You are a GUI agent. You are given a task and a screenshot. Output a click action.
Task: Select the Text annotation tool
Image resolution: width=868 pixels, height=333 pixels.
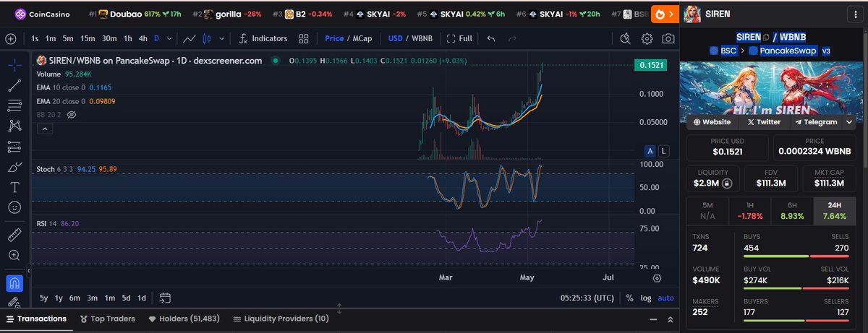point(14,187)
